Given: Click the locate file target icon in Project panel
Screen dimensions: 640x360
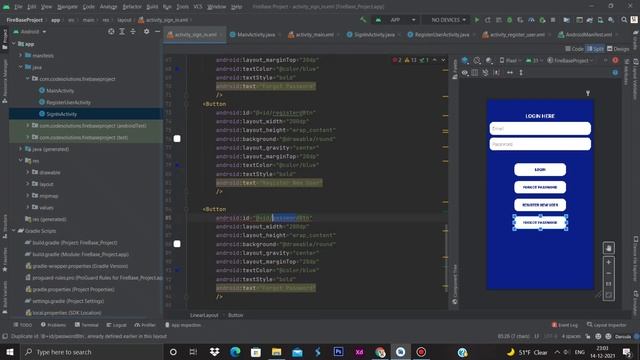Looking at the screenshot, I should pyautogui.click(x=111, y=31).
